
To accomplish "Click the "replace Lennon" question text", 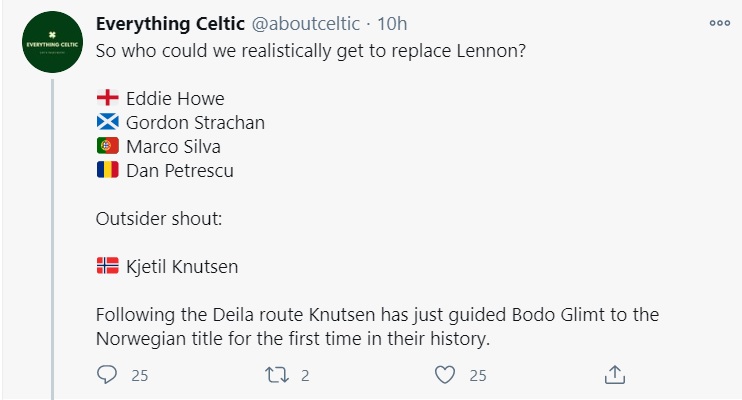I will (311, 51).
